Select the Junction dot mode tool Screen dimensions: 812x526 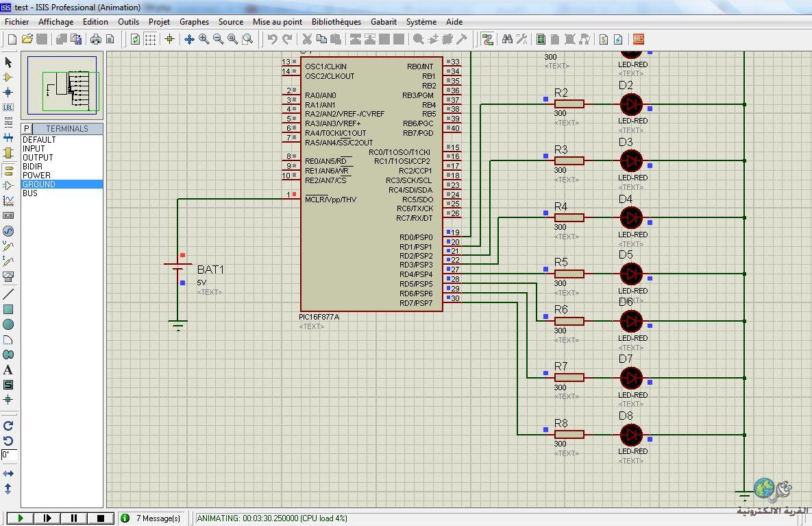[x=8, y=93]
